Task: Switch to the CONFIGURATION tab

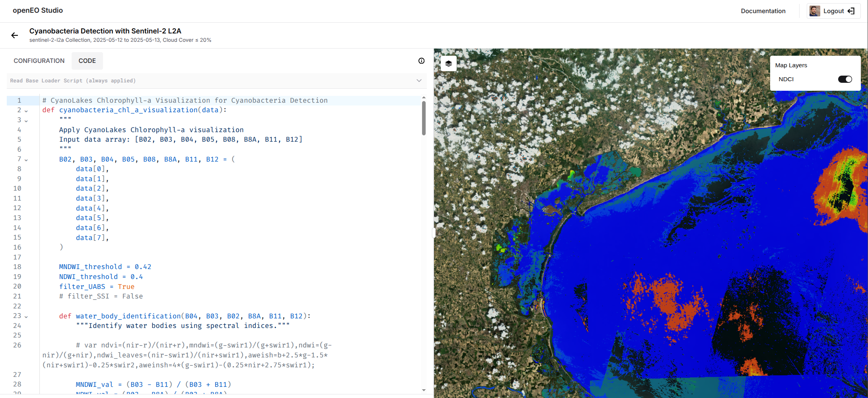Action: coord(39,60)
